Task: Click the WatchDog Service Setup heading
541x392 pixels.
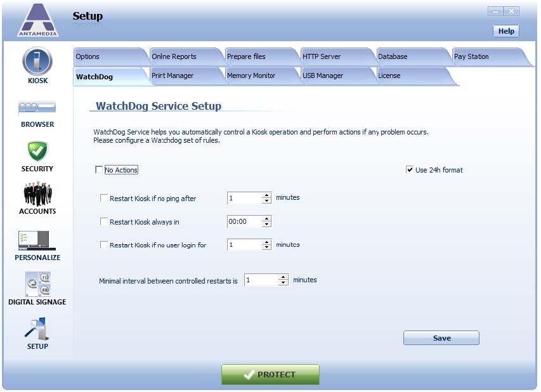Action: (x=159, y=106)
